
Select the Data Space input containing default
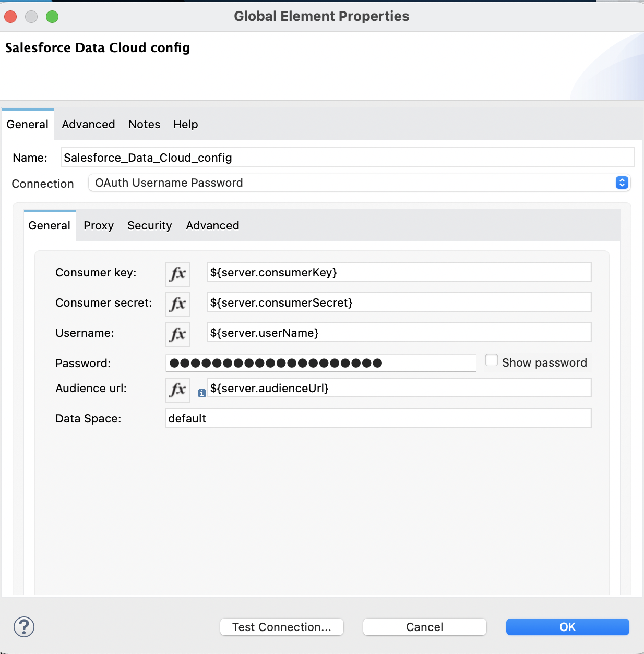pyautogui.click(x=378, y=418)
